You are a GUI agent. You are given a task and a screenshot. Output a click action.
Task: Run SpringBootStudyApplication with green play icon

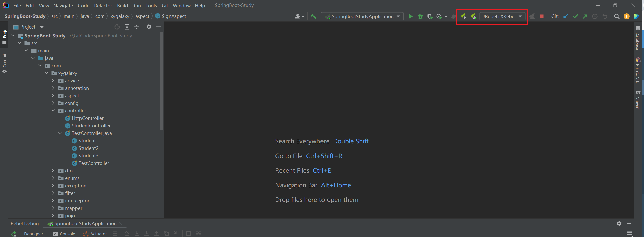[x=411, y=16]
